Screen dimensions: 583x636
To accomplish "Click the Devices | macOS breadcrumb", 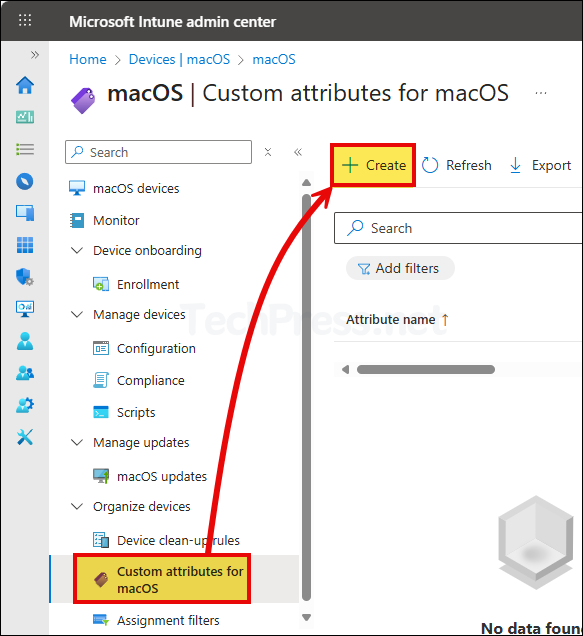I will click(179, 60).
